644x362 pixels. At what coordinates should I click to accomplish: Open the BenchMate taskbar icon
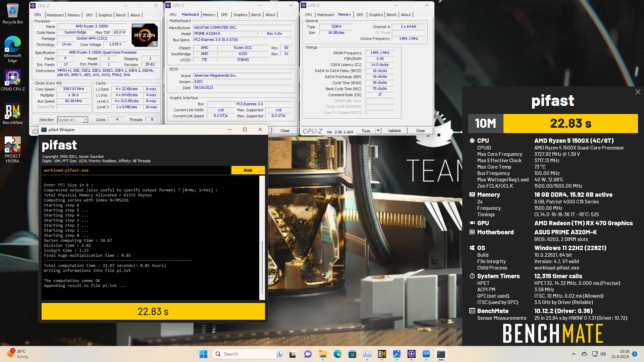pos(382,354)
